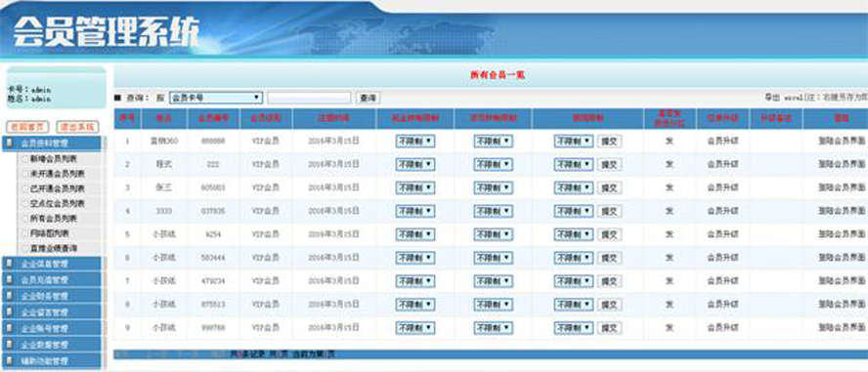Click the 发 link in 雷锋360 row
Image resolution: width=868 pixels, height=372 pixels.
[670, 141]
